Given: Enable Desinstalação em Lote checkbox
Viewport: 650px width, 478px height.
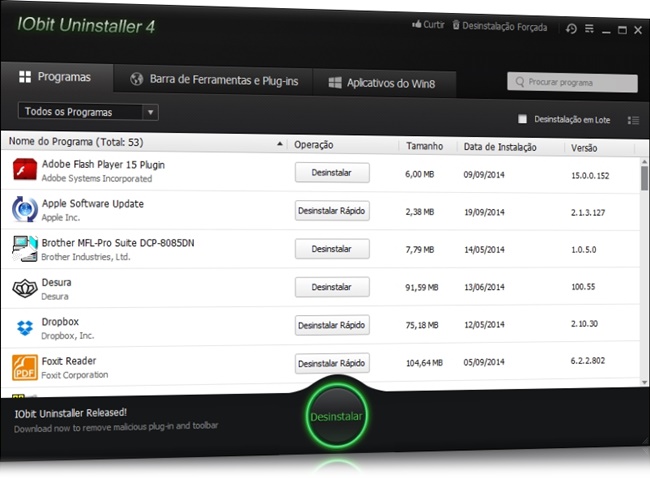Looking at the screenshot, I should tap(522, 119).
